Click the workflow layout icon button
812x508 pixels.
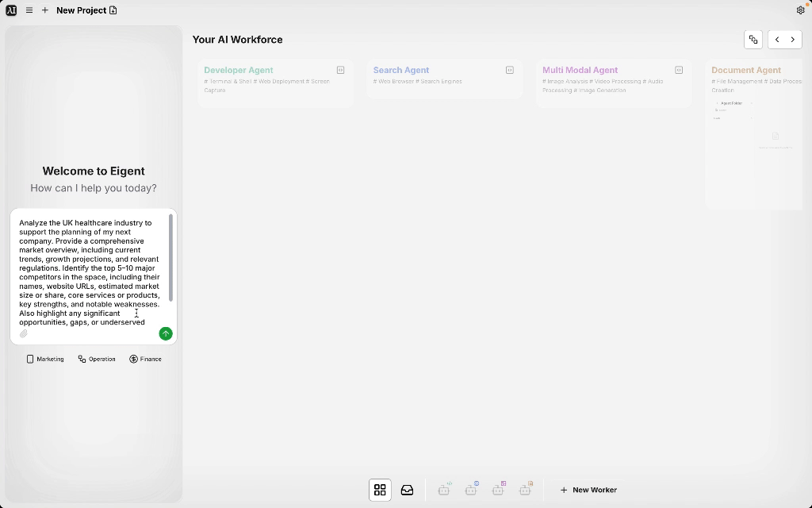click(x=753, y=40)
